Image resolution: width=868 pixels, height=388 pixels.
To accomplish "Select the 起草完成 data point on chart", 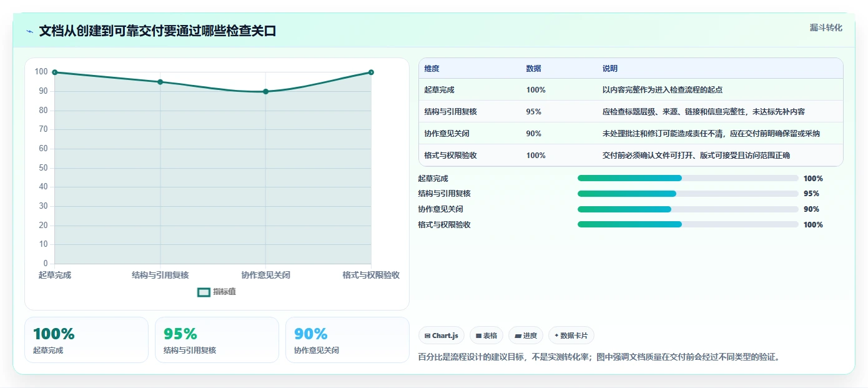I will [55, 72].
